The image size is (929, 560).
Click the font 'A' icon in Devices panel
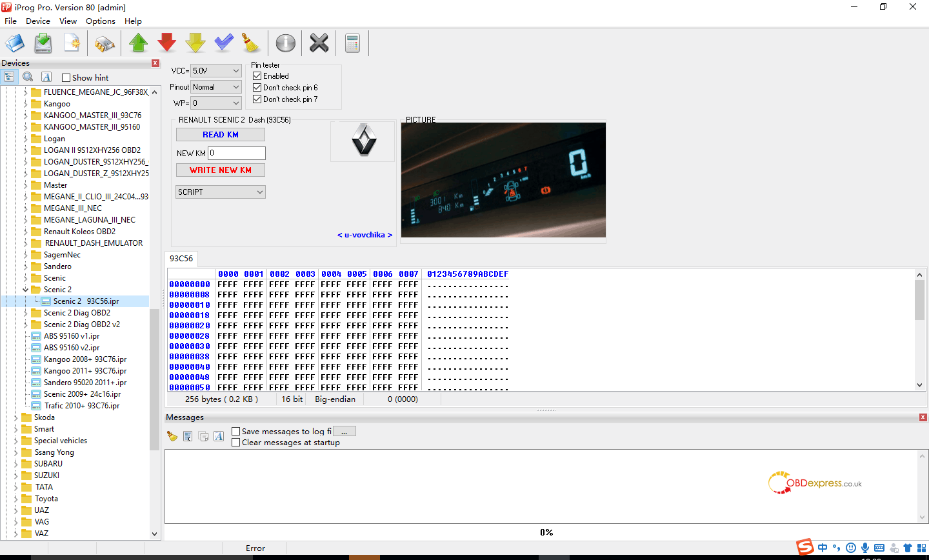[46, 77]
